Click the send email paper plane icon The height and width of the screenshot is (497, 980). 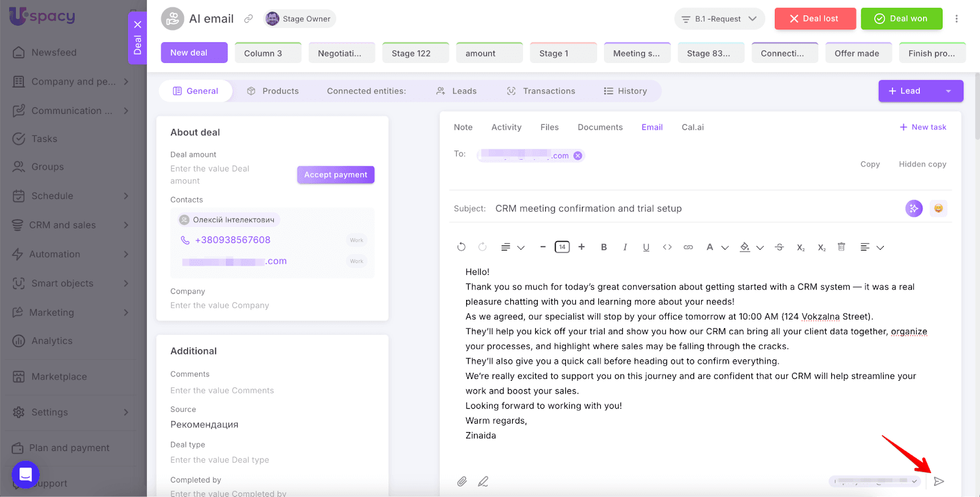(938, 482)
